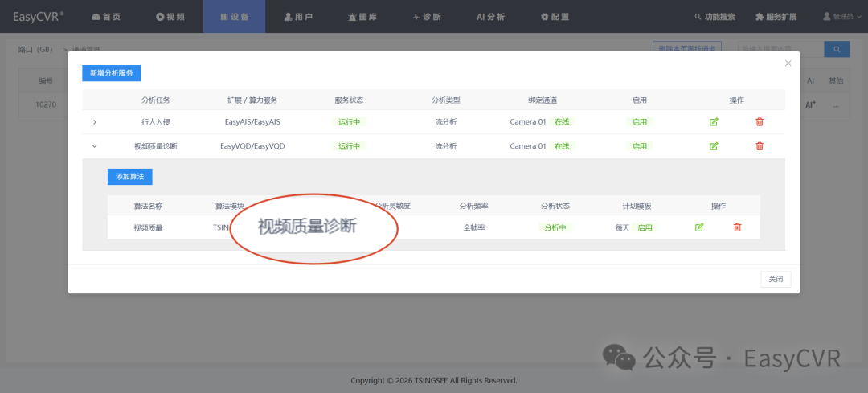868x393 pixels.
Task: Go to the 首页 home tab
Action: 106,17
